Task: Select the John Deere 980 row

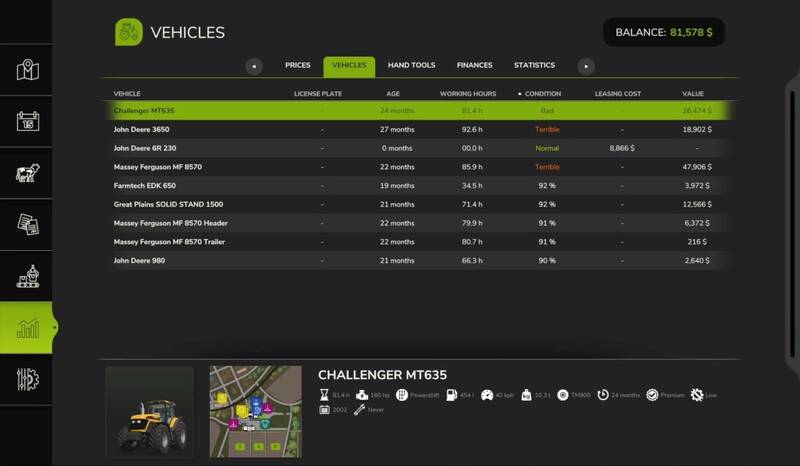Action: (418, 260)
